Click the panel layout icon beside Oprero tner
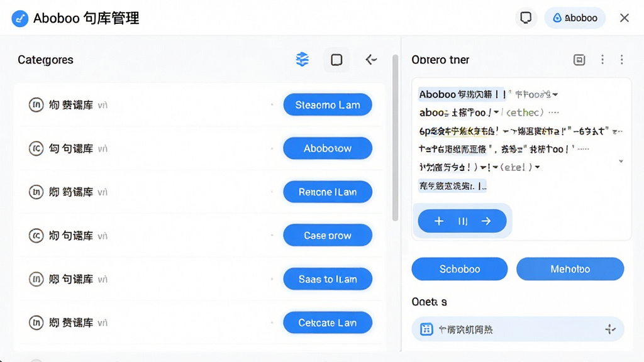This screenshot has height=362, width=644. [579, 60]
